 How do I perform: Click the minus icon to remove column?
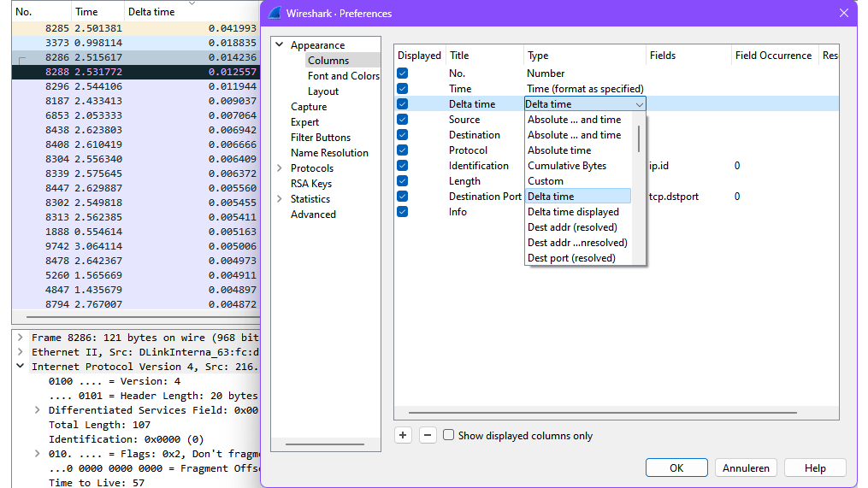[x=428, y=435]
